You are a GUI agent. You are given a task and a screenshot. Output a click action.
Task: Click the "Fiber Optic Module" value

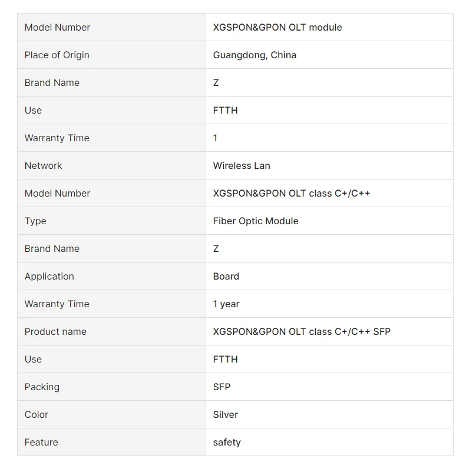[256, 221]
